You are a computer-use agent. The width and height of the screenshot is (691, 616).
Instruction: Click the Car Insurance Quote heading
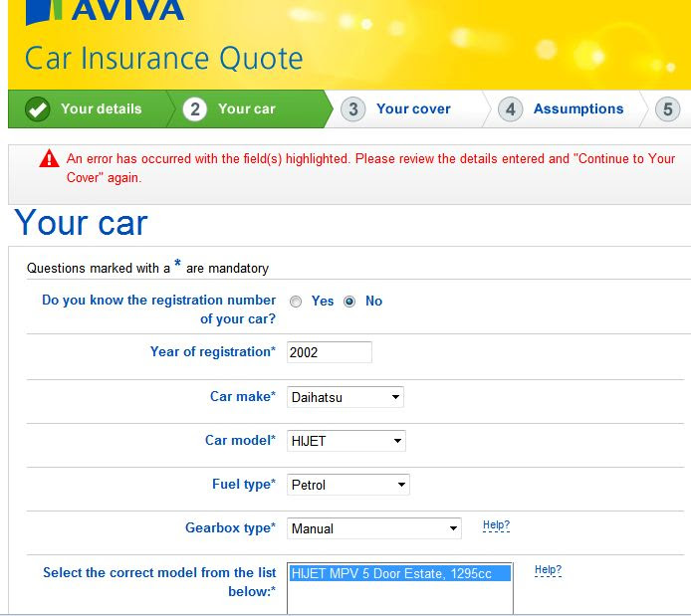click(164, 59)
